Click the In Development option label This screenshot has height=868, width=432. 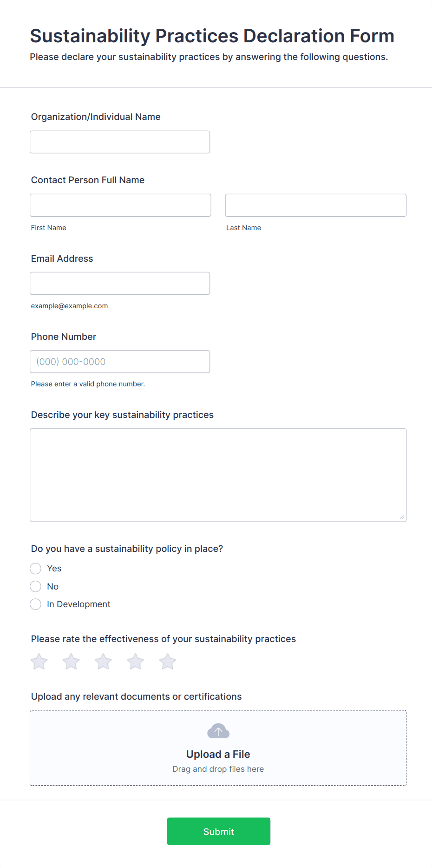pos(79,604)
